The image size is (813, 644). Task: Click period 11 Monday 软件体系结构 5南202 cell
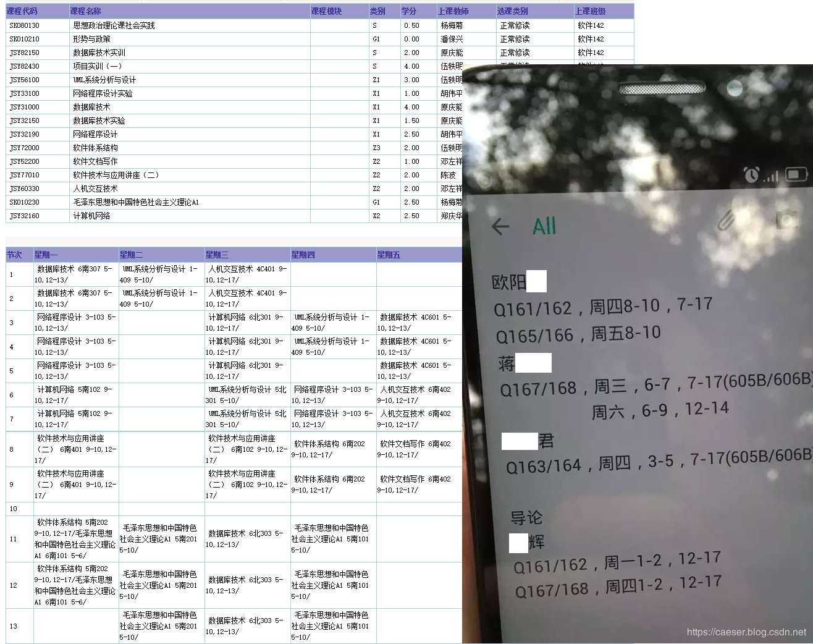pos(75,539)
